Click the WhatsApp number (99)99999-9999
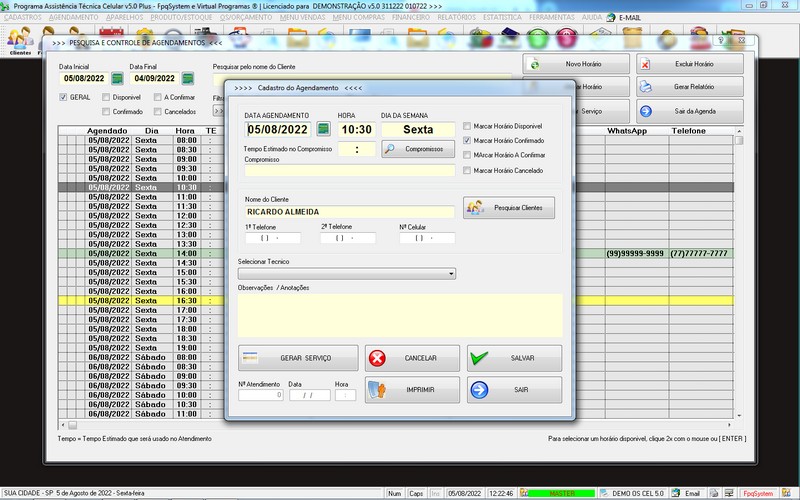Image resolution: width=800 pixels, height=500 pixels. [x=635, y=254]
